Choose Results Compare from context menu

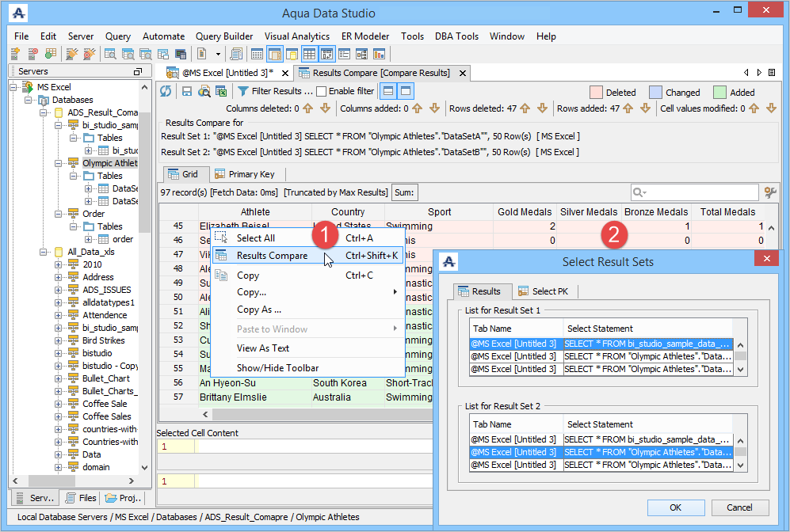pyautogui.click(x=272, y=255)
